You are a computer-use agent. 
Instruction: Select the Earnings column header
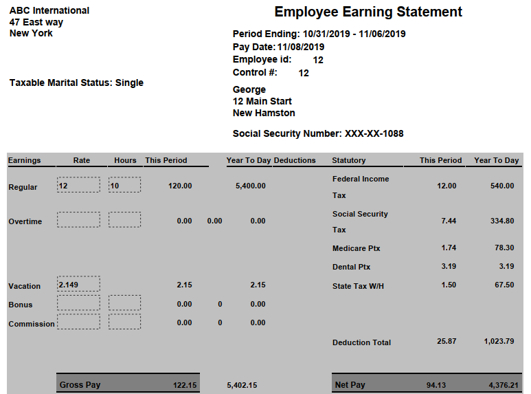point(24,160)
